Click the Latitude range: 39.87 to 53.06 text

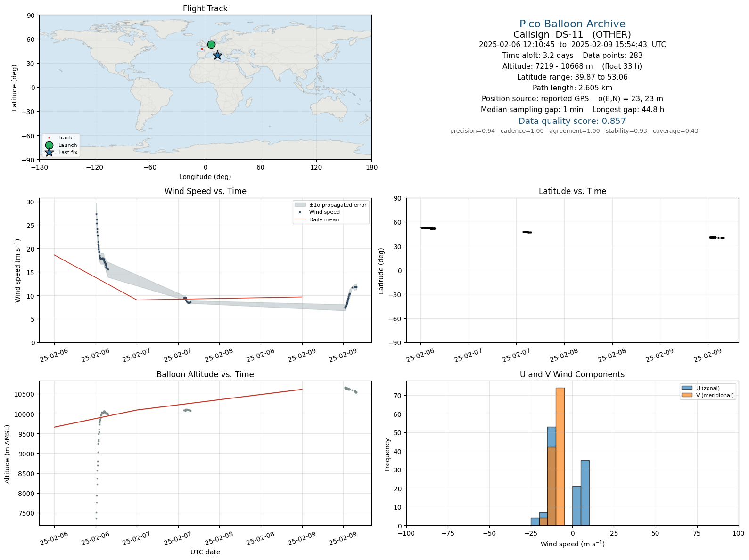572,77
